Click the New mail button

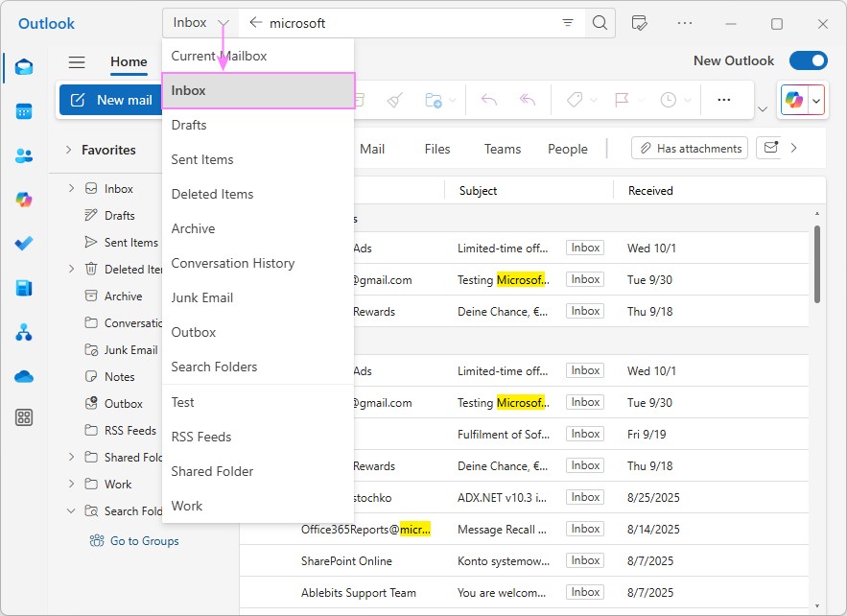tap(111, 100)
